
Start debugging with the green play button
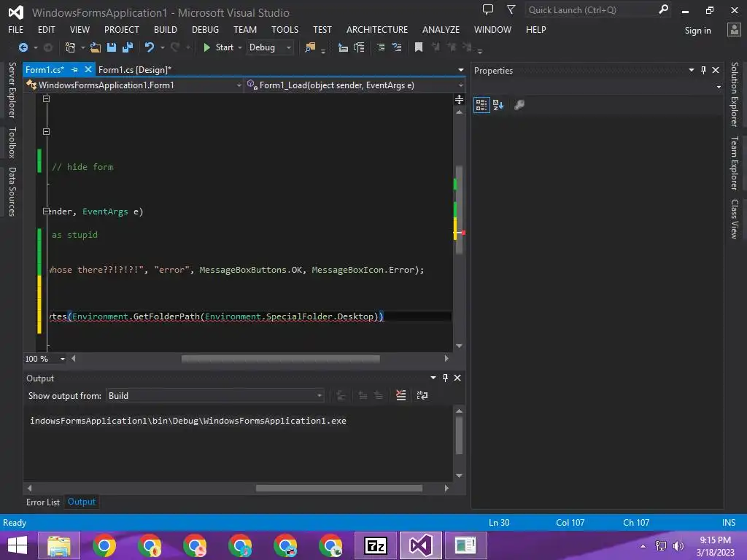[206, 47]
